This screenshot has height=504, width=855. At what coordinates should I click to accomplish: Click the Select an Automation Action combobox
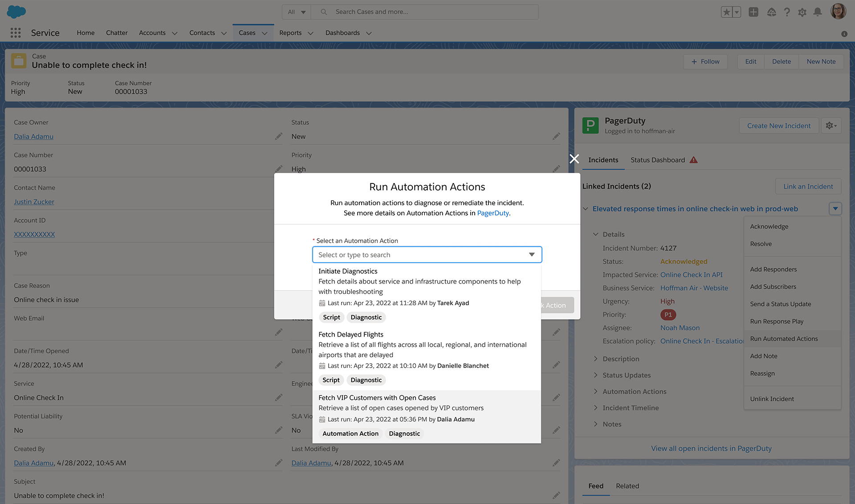pos(427,255)
